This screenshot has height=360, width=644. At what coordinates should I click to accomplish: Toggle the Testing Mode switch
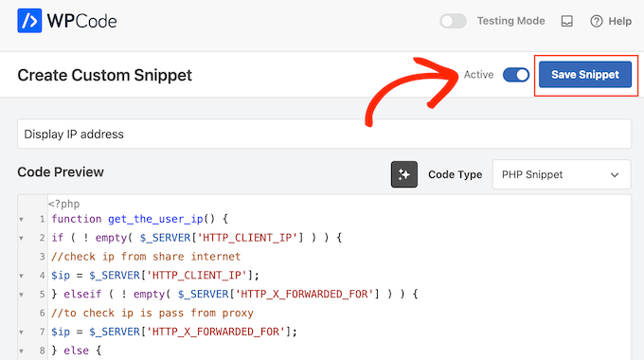click(x=453, y=21)
